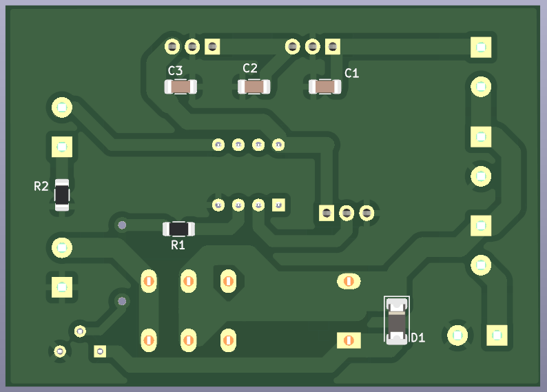This screenshot has height=392, width=547.
Task: Click the R2 silkscreen label
Action: [41, 186]
